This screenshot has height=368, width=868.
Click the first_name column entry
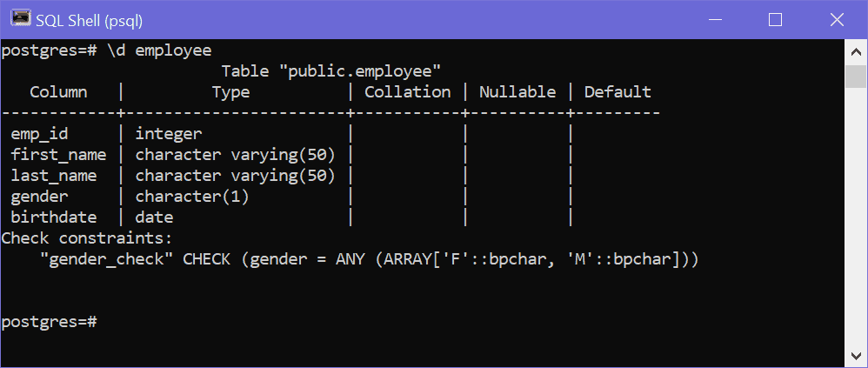tap(58, 154)
